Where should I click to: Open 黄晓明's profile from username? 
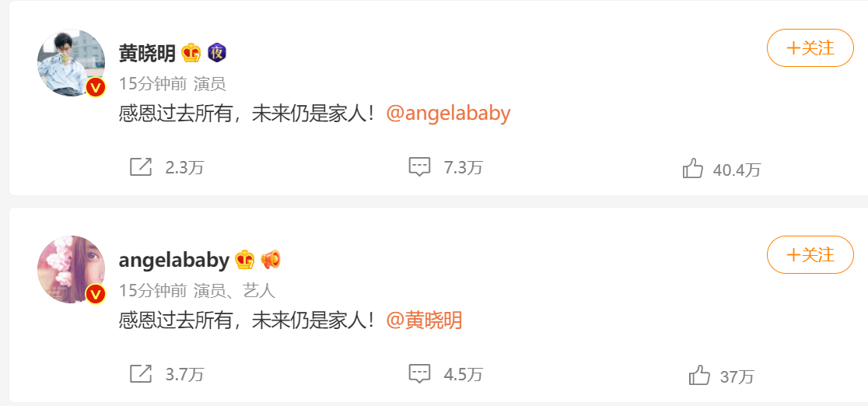click(147, 53)
